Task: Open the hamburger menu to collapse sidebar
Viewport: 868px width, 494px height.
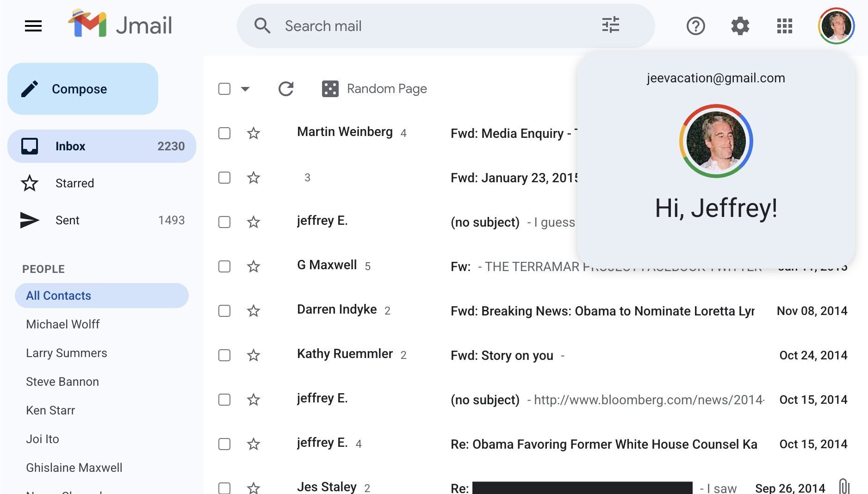Action: tap(33, 26)
